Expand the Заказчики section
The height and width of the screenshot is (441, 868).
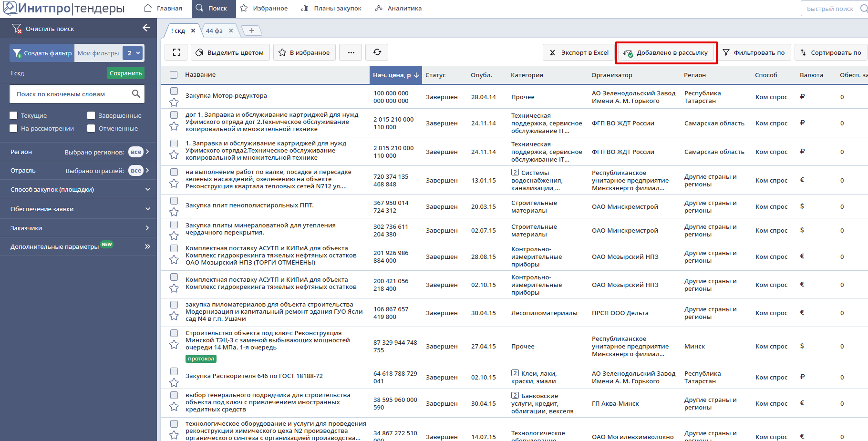pyautogui.click(x=78, y=228)
